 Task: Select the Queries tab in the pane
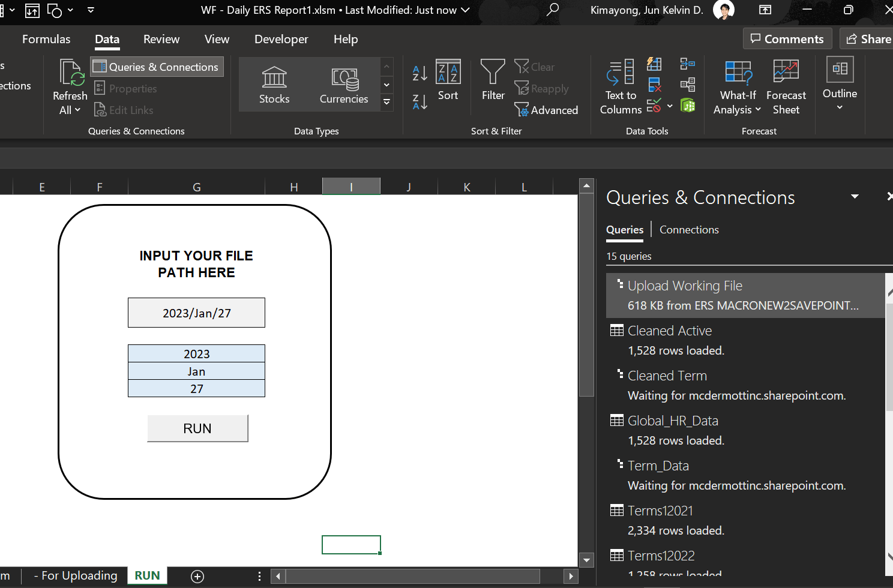pyautogui.click(x=625, y=230)
